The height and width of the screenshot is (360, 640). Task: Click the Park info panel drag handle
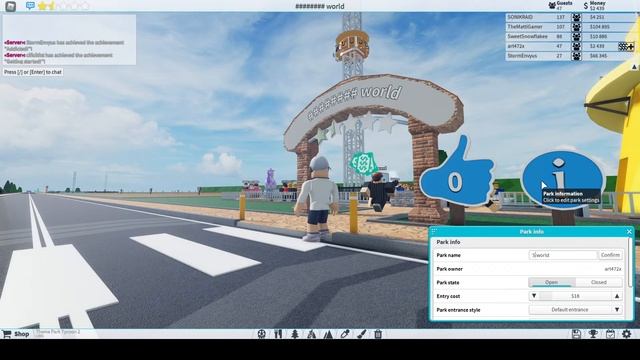click(x=434, y=231)
